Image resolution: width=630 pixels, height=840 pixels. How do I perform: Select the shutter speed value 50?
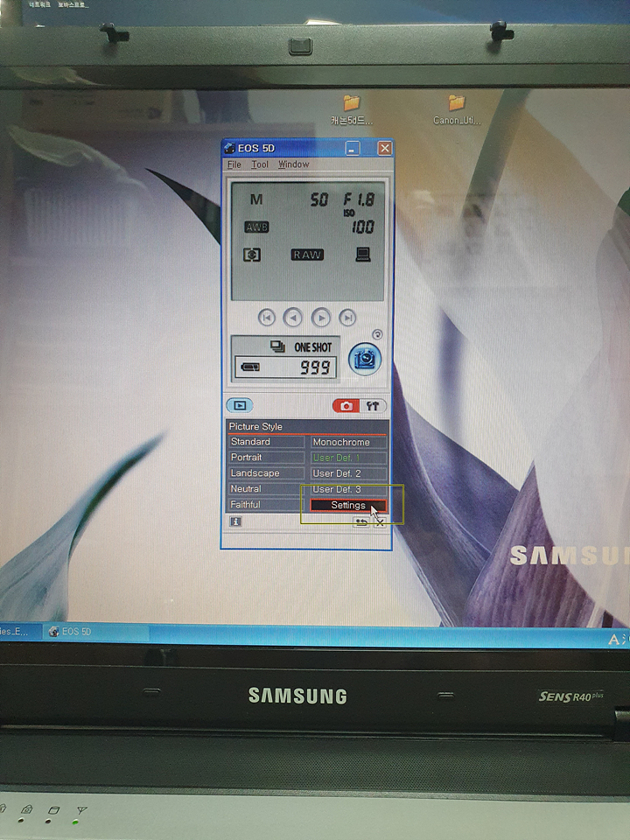(319, 199)
